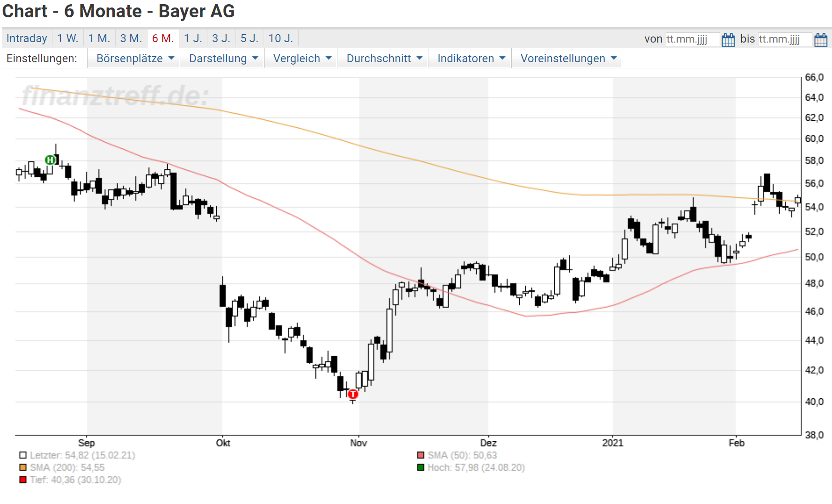Open the Vergleich dropdown menu
This screenshot has width=832, height=504.
[302, 58]
